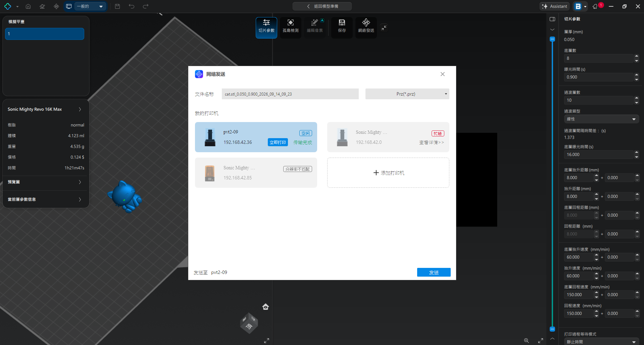The image size is (644, 345).
Task: Click the monitor view mode icon
Action: (x=69, y=6)
